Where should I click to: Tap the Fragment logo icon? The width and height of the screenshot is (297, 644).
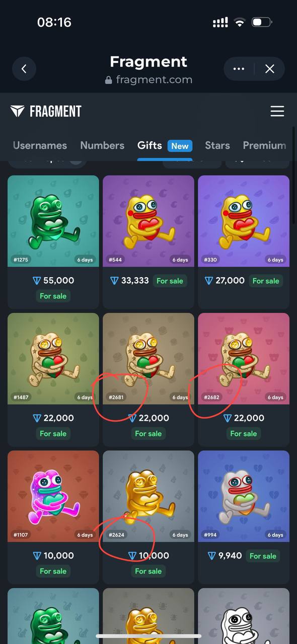(x=17, y=111)
